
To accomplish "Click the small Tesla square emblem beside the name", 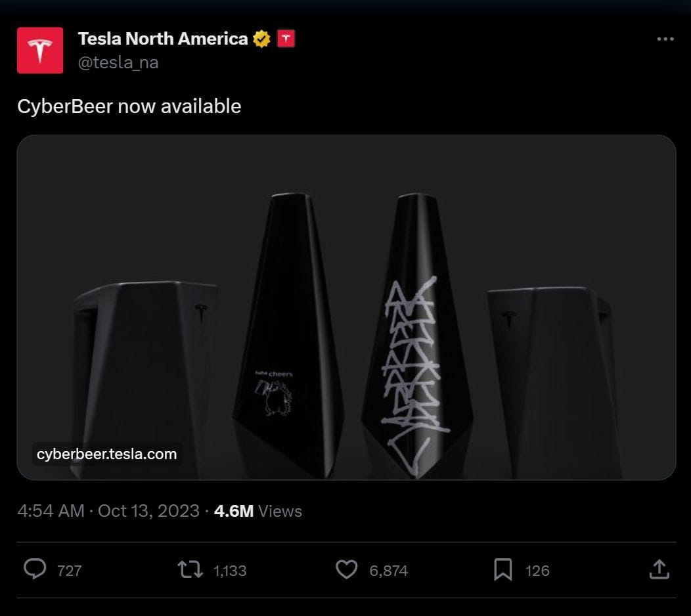I will coord(285,38).
